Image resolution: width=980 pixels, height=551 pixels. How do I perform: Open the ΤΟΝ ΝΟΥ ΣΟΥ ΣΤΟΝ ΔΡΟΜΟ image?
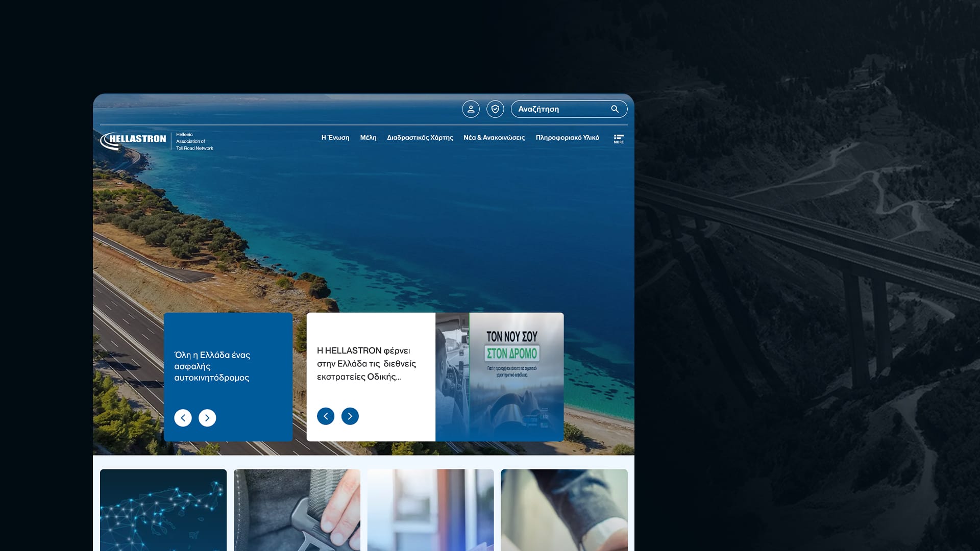tap(500, 377)
